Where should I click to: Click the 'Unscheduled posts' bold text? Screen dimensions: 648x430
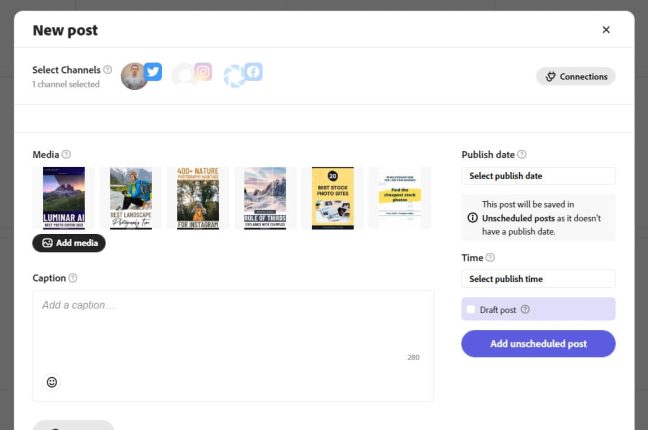click(518, 218)
